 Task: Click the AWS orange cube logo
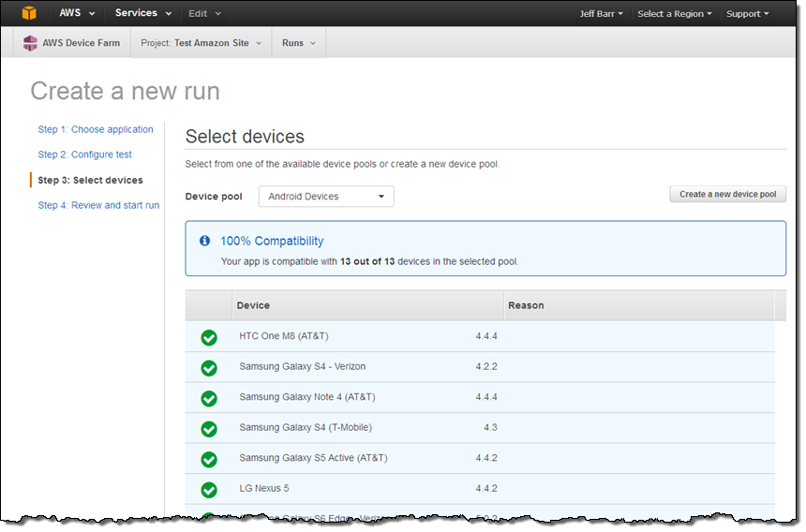[29, 13]
